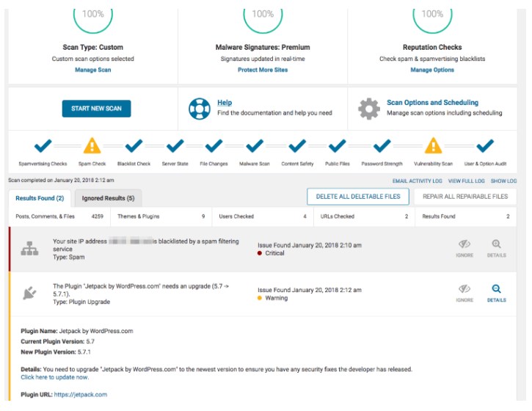Switch to the Ignored Results (5) tab
Viewport: 532px width, 411px height.
108,198
